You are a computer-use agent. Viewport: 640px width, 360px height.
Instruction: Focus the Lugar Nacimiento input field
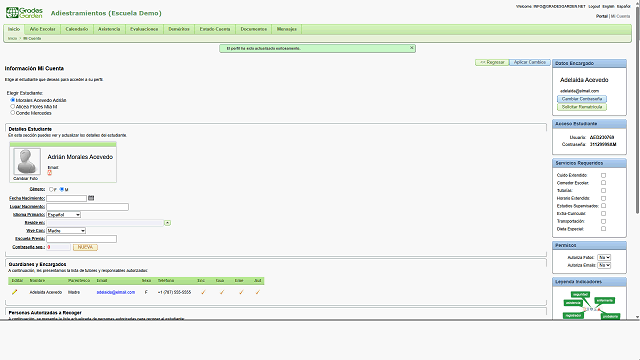coord(87,207)
